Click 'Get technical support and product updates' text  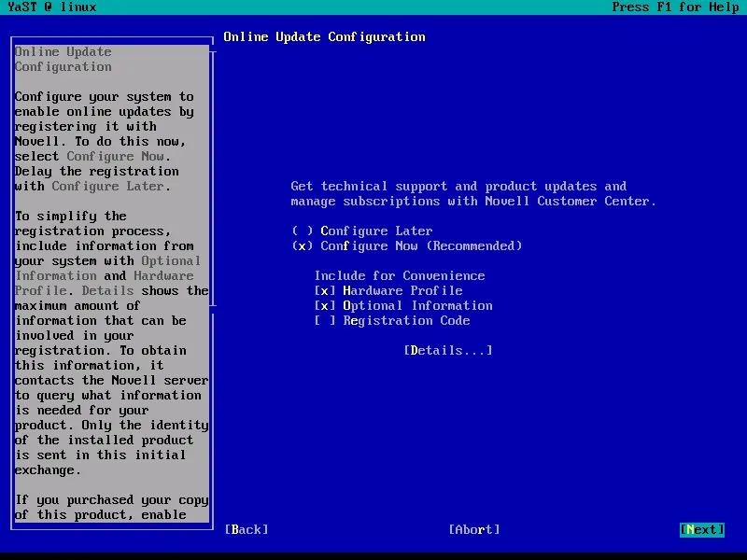(444, 186)
